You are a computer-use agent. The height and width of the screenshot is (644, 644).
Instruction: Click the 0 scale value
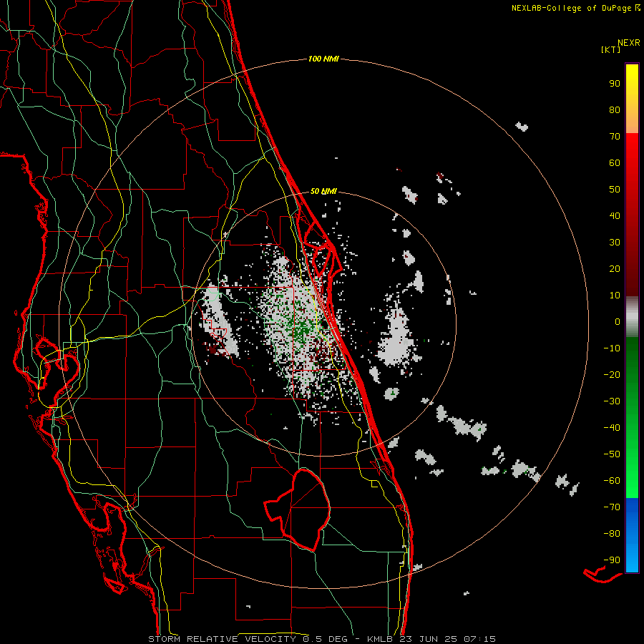pos(618,322)
